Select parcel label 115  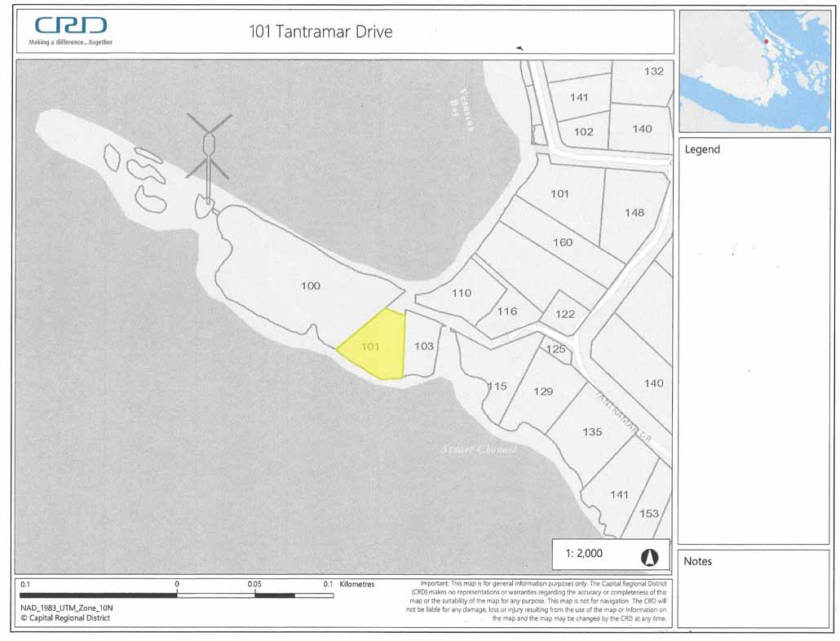[497, 386]
